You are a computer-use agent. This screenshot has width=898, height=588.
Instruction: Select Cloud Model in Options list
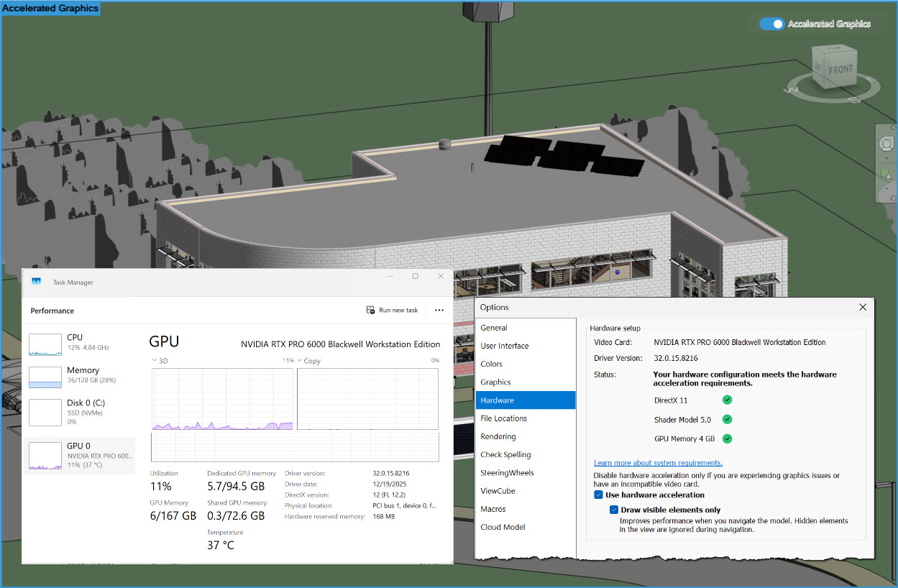(x=526, y=527)
